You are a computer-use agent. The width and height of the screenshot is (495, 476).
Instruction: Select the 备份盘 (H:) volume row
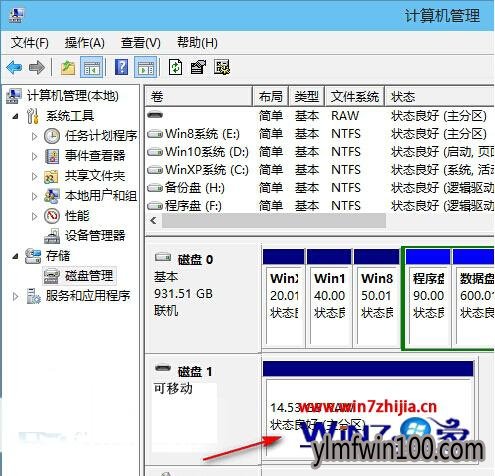coord(319,188)
